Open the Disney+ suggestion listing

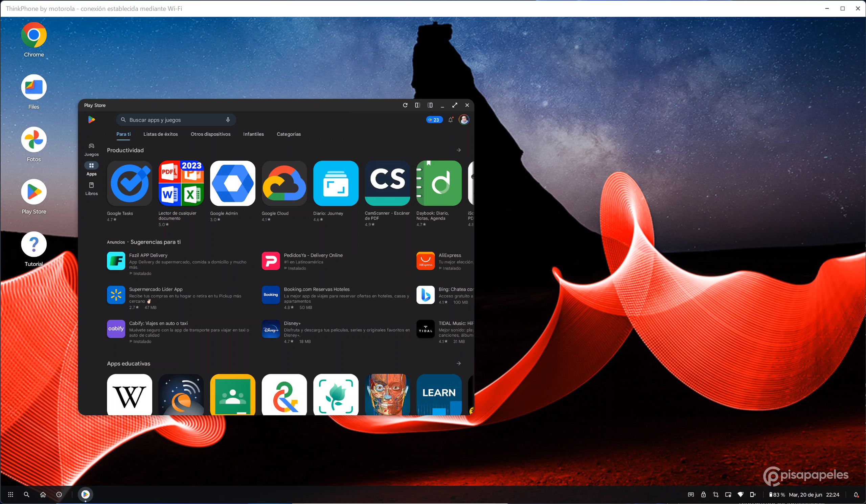[292, 323]
